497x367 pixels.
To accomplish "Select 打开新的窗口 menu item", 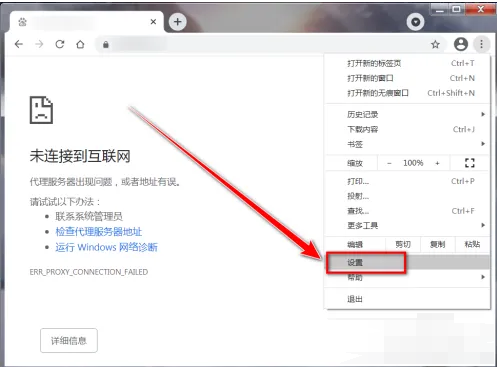I will pos(407,78).
